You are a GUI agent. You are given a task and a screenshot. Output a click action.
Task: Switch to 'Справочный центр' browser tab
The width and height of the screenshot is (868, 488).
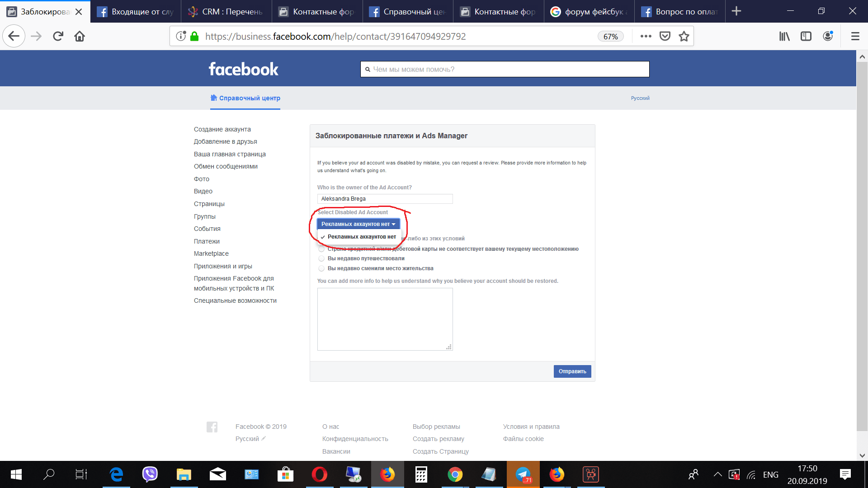[407, 12]
